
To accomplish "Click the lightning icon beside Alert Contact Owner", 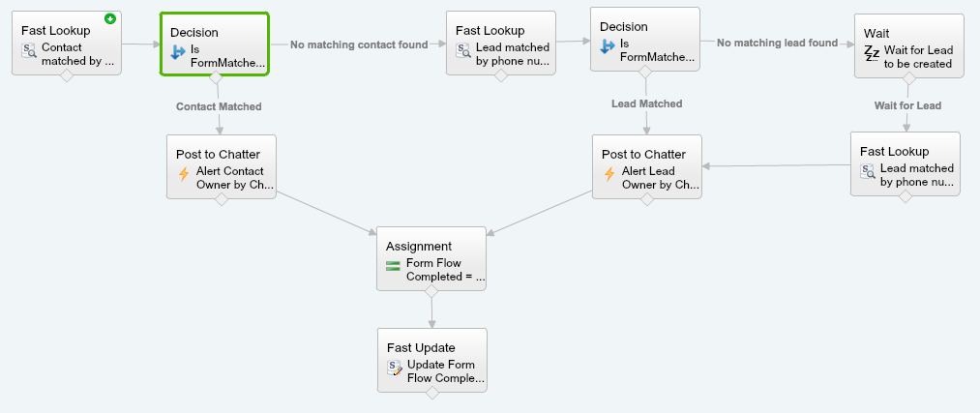I will point(184,175).
